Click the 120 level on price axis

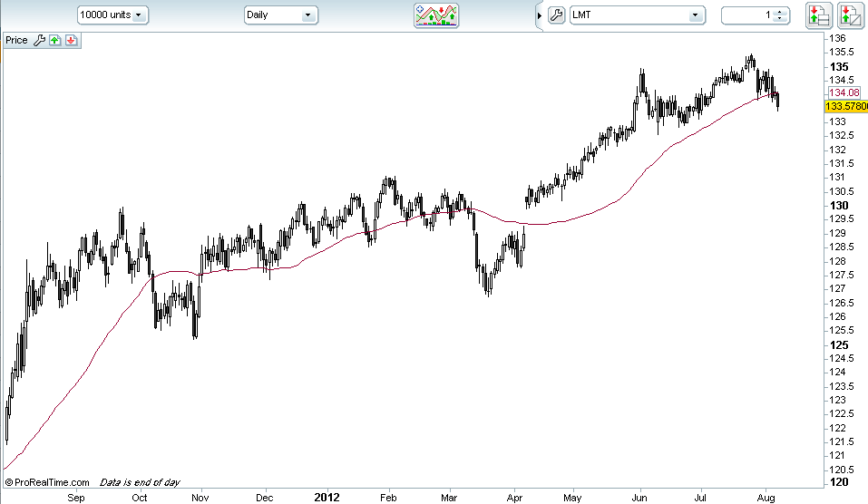pyautogui.click(x=839, y=482)
